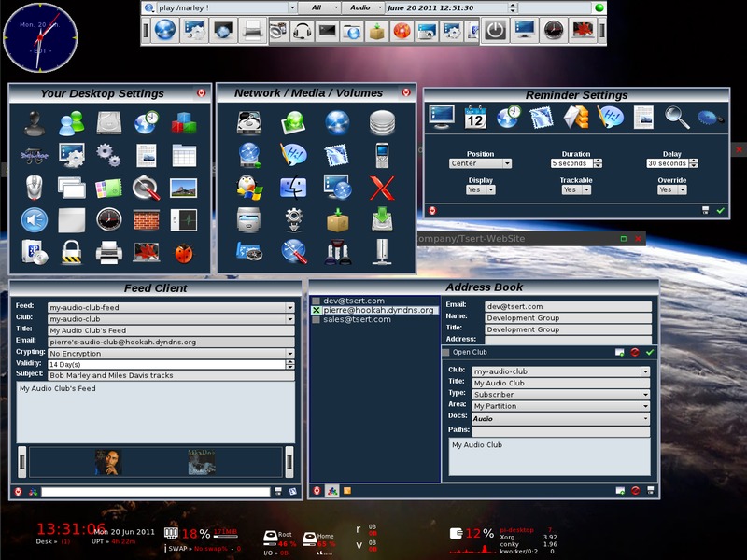Open the Audio menu in top bar
Screen dimensions: 747x560
click(361, 7)
